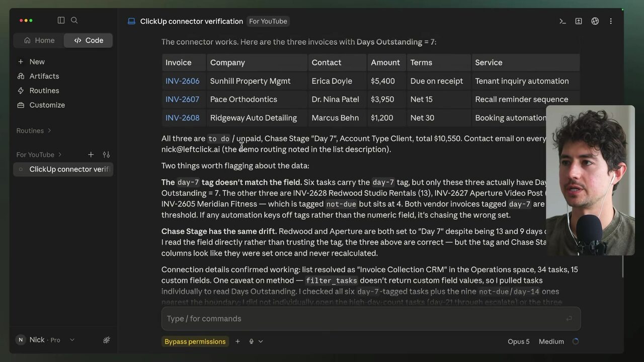Add a new session in For YouTube
The height and width of the screenshot is (362, 644).
pos(91,154)
